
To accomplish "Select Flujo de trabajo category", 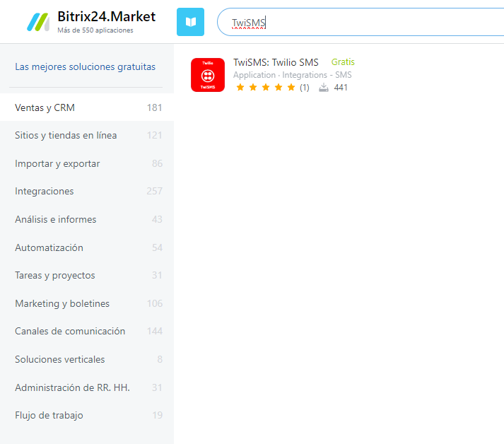I will pyautogui.click(x=49, y=415).
